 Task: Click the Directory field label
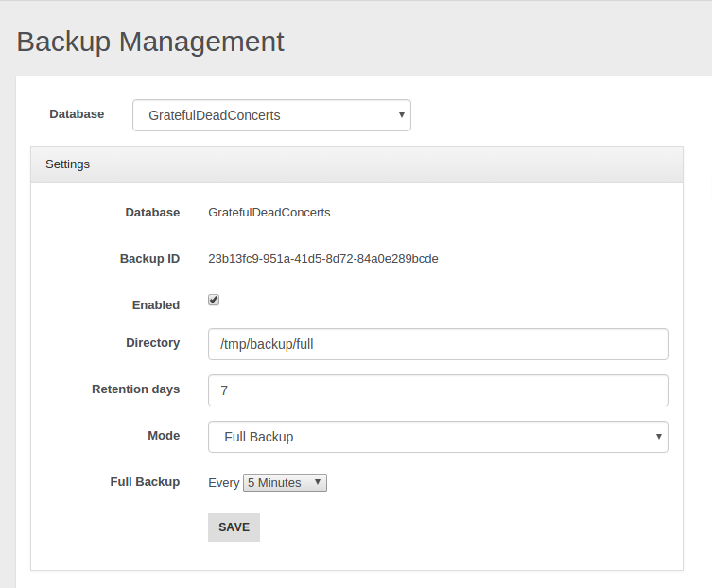coord(152,343)
